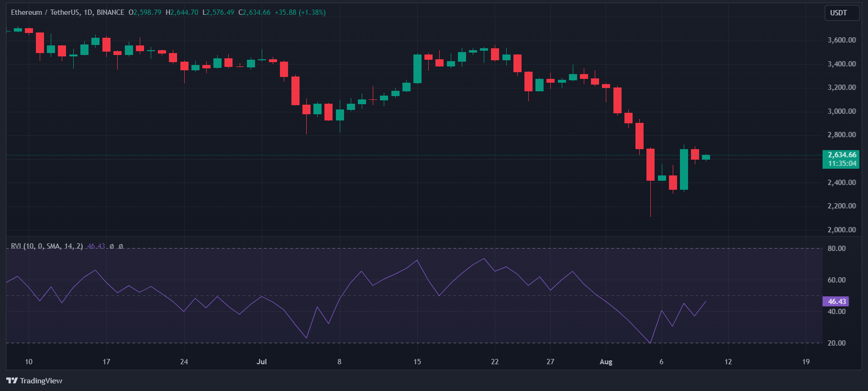Click the high value H2,644.70
The image size is (868, 391).
[182, 12]
